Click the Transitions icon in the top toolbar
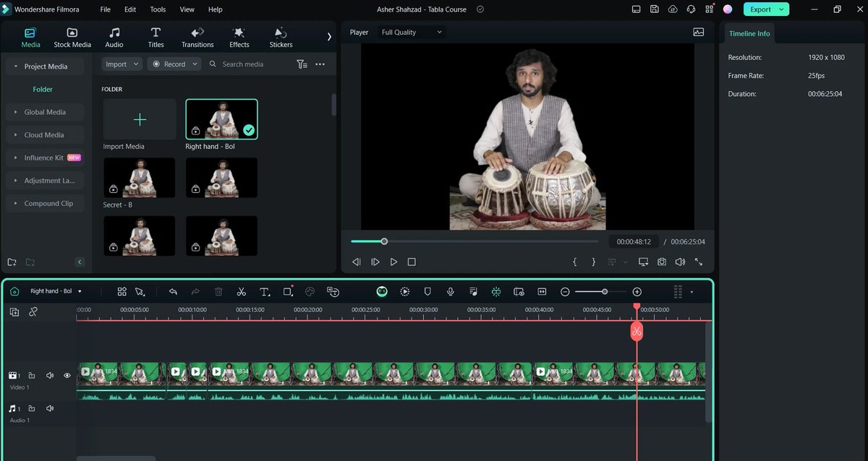 197,36
